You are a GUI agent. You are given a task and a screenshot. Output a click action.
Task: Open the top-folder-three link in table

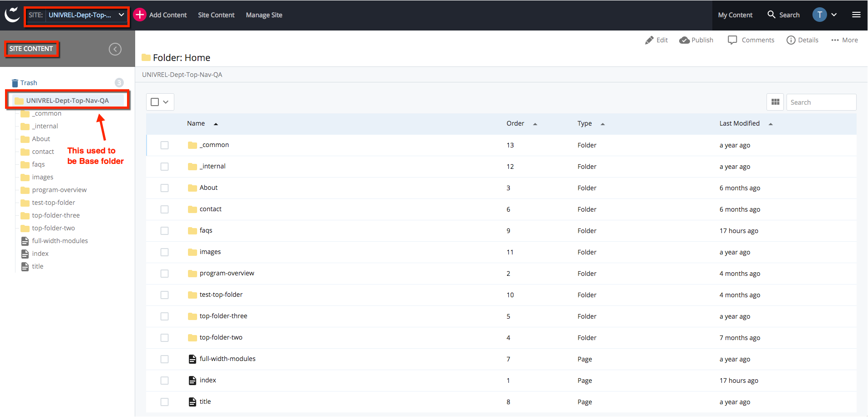tap(223, 316)
